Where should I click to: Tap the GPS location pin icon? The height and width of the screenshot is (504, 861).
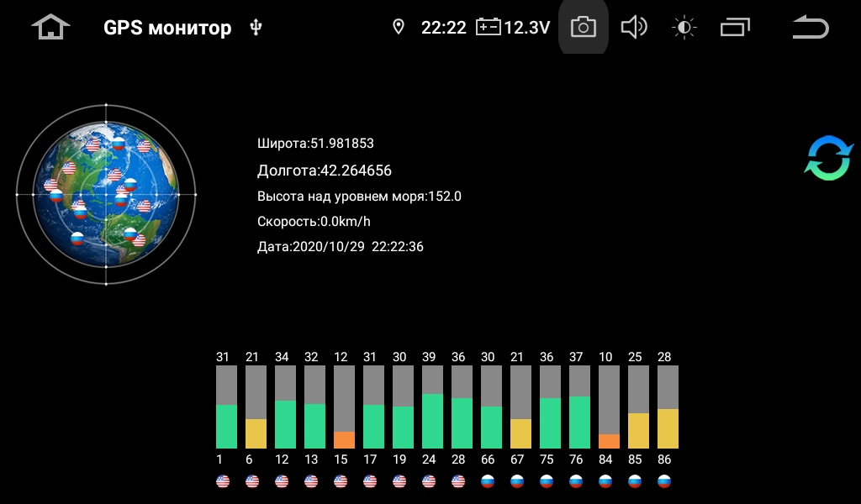[399, 26]
